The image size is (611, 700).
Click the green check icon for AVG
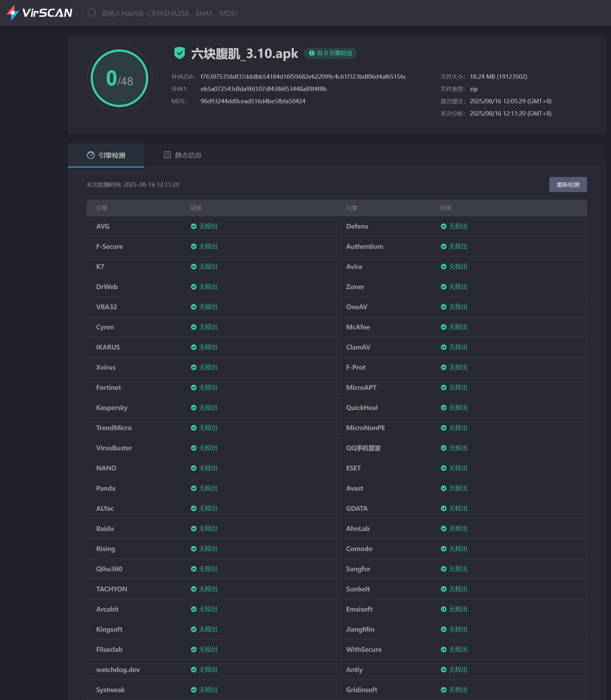pyautogui.click(x=194, y=226)
